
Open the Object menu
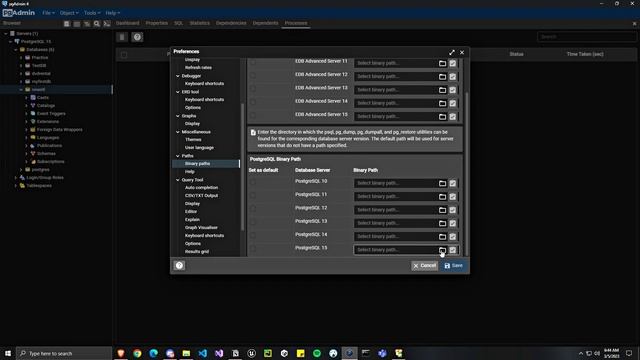pyautogui.click(x=69, y=13)
